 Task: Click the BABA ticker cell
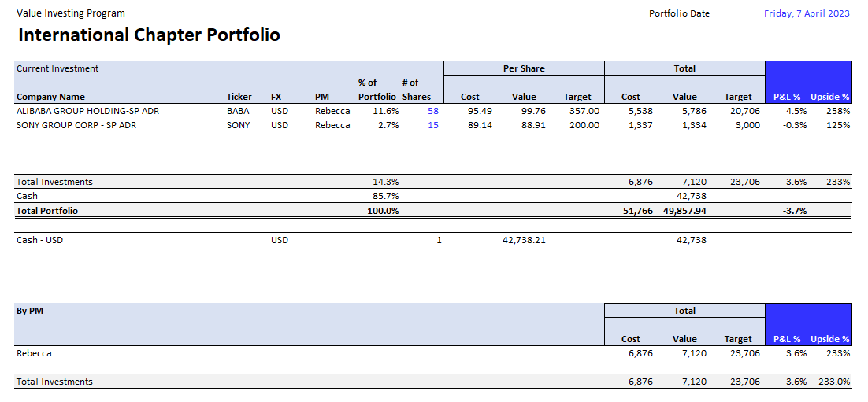tap(238, 111)
